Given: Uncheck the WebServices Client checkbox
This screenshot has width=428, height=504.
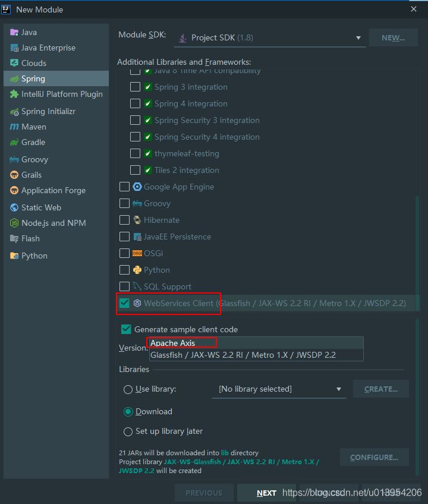Looking at the screenshot, I should coord(124,303).
